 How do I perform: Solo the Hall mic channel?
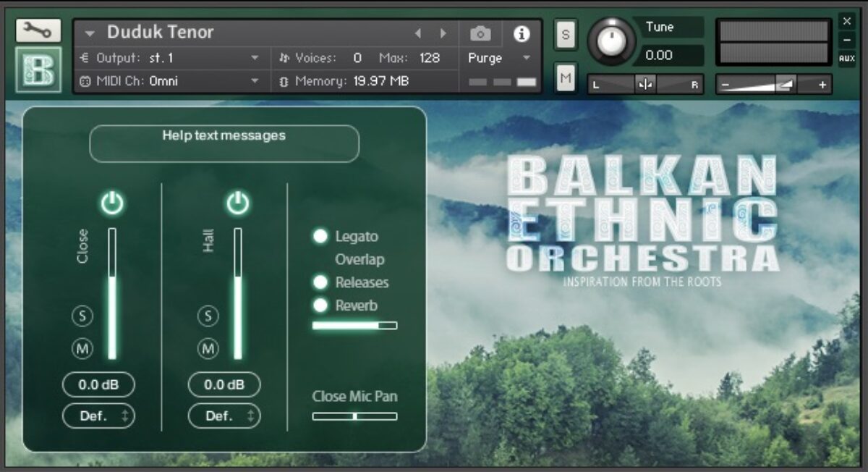click(x=208, y=316)
